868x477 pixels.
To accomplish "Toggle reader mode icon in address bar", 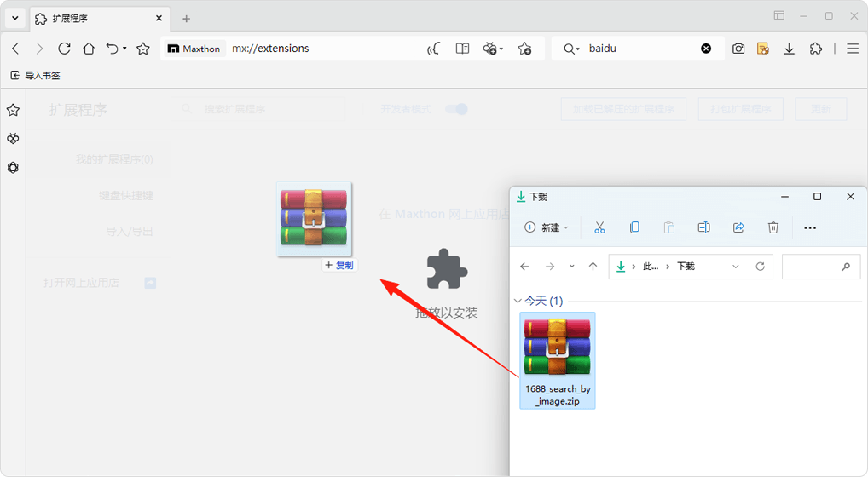I will [x=462, y=49].
